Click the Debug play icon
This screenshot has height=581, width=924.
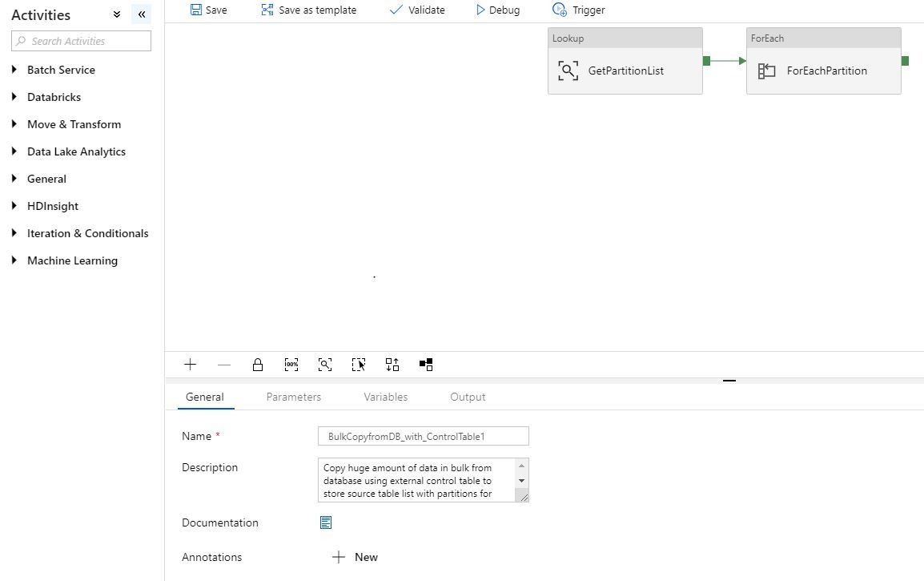pos(480,10)
